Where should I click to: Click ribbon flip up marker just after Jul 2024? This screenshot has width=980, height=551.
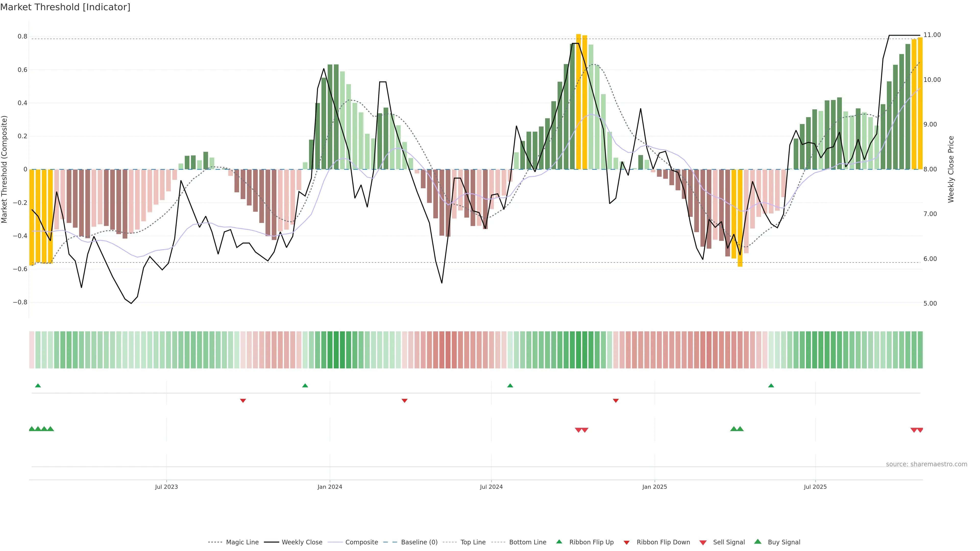point(510,386)
